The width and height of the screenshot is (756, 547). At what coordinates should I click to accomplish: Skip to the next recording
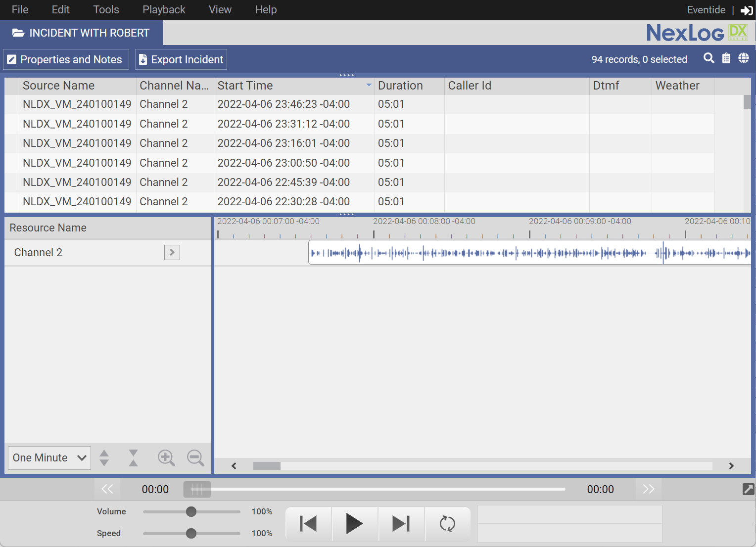coord(401,524)
